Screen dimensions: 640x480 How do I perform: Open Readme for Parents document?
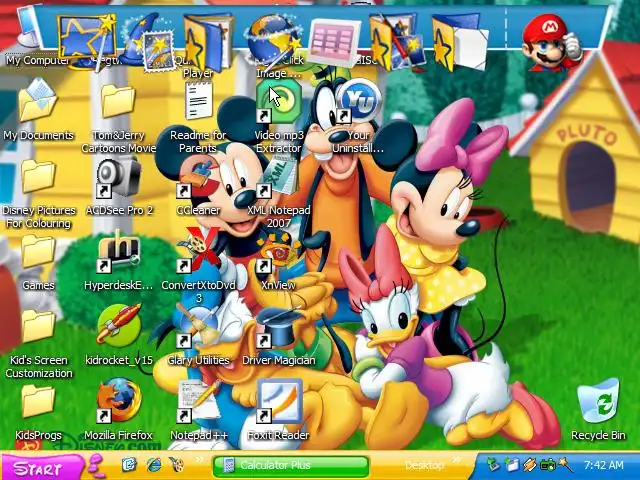point(198,100)
